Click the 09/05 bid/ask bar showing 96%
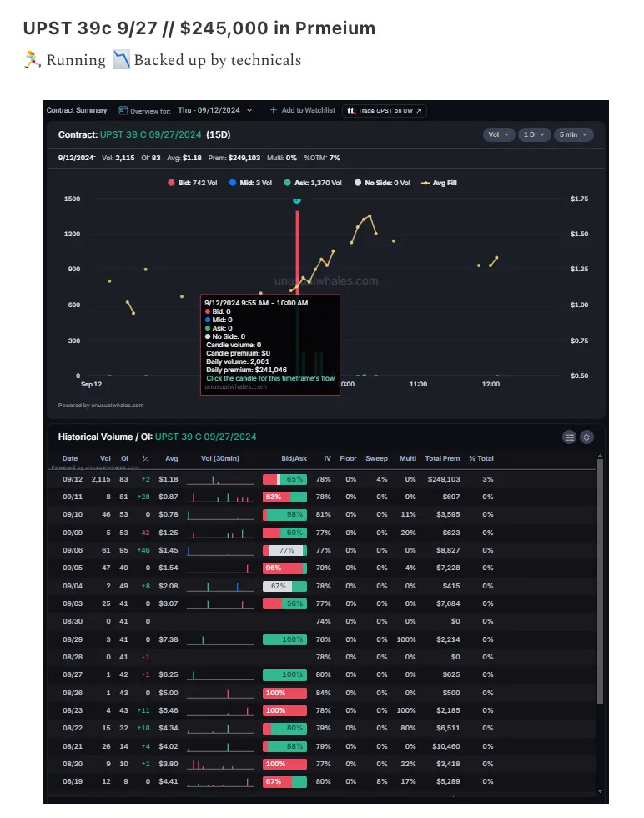Image resolution: width=644 pixels, height=818 pixels. click(x=284, y=568)
